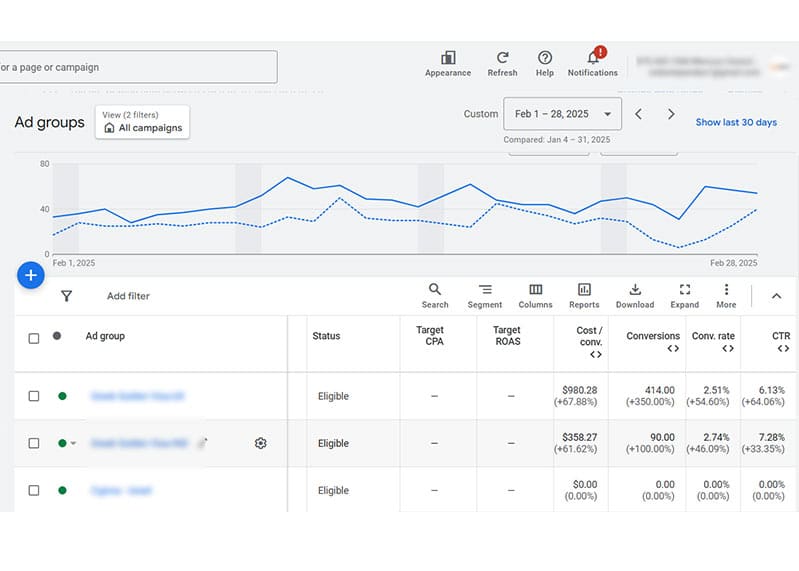Click green status dot of third ad group
This screenshot has width=799, height=571.
coord(62,490)
